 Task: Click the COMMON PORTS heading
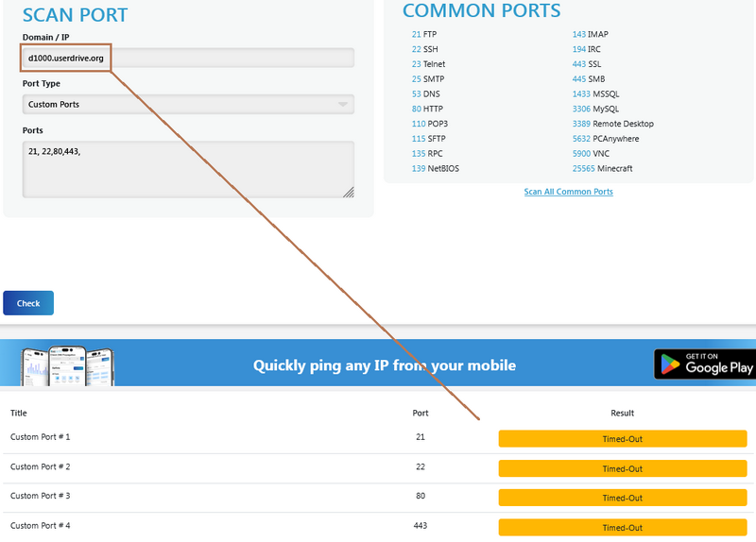(482, 10)
